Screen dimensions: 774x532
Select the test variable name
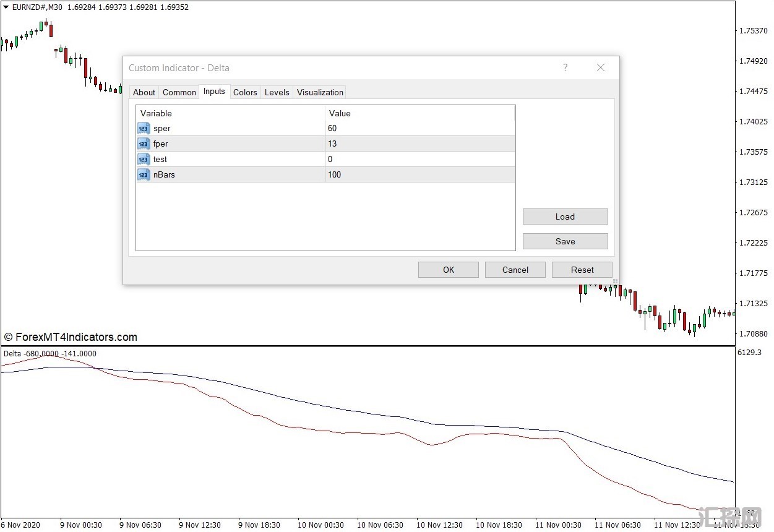click(x=160, y=160)
